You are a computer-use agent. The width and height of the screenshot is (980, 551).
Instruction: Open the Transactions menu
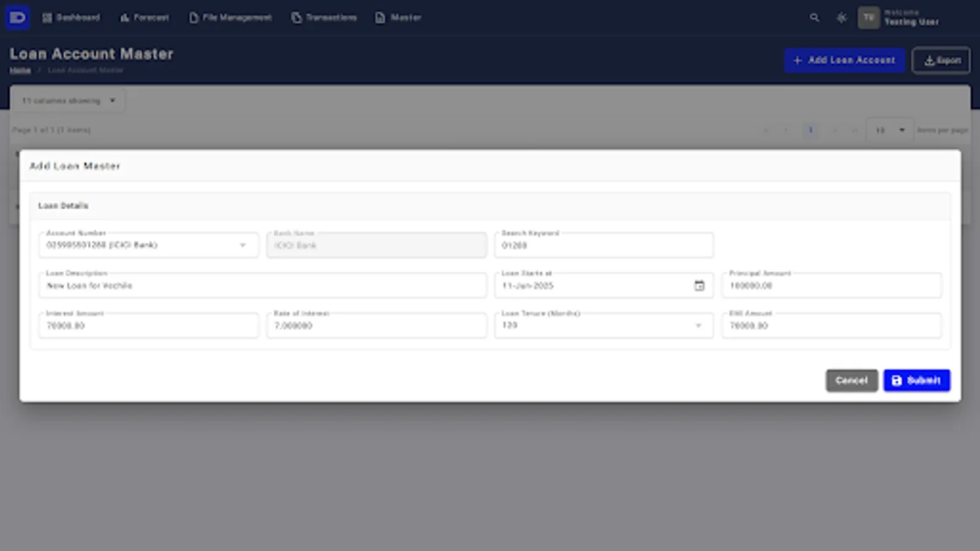[x=324, y=18]
